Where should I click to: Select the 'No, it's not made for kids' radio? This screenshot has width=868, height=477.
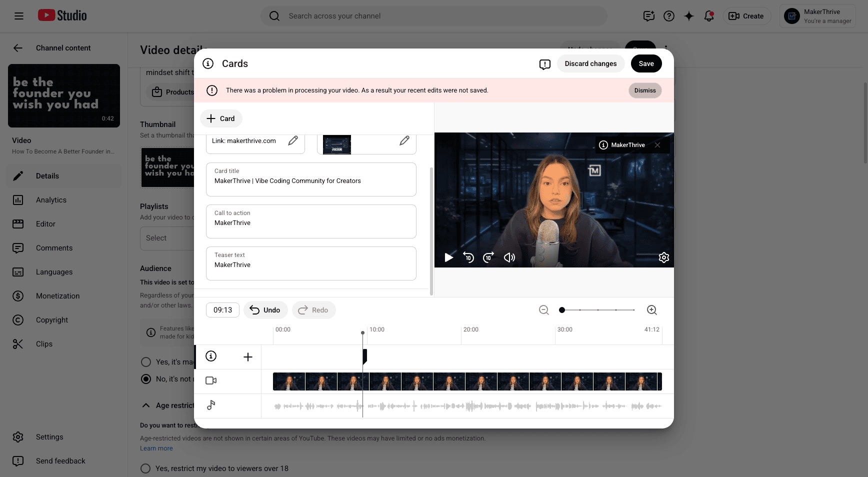[x=146, y=379]
